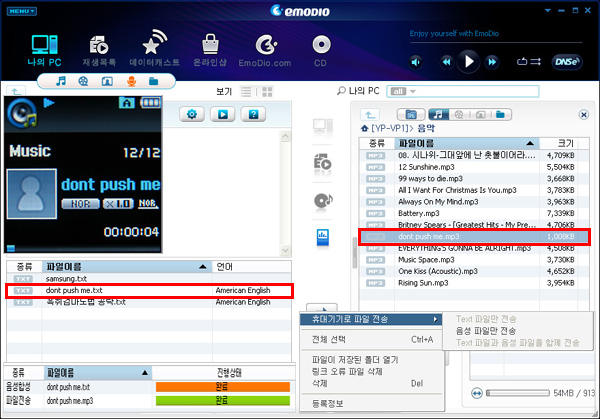This screenshot has height=419, width=600.
Task: Select One Kiss (Acoustic).mp3
Action: point(474,271)
